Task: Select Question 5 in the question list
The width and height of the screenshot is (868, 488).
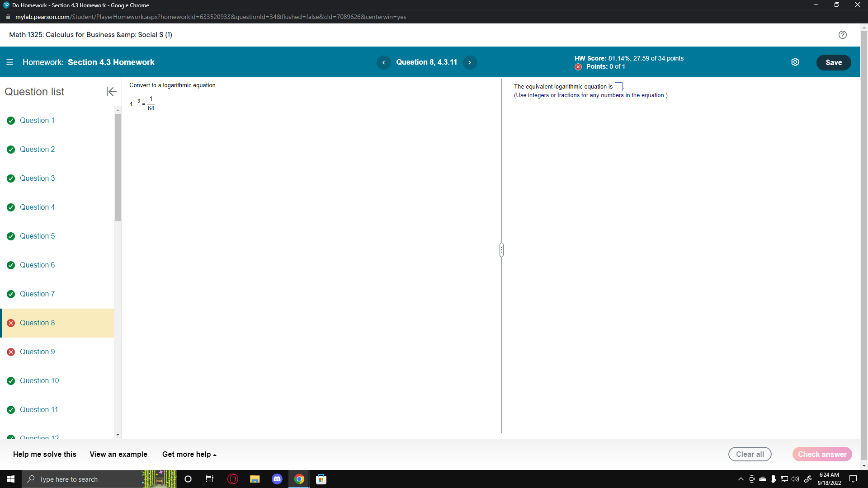Action: tap(37, 236)
